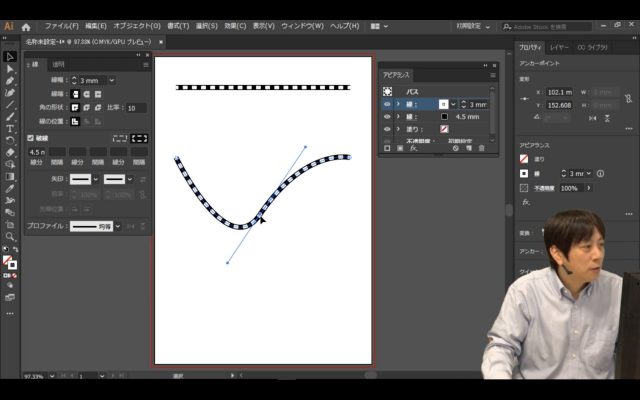The height and width of the screenshot is (400, 640).
Task: Open the opacity slider arrow beside 100%
Action: point(589,188)
